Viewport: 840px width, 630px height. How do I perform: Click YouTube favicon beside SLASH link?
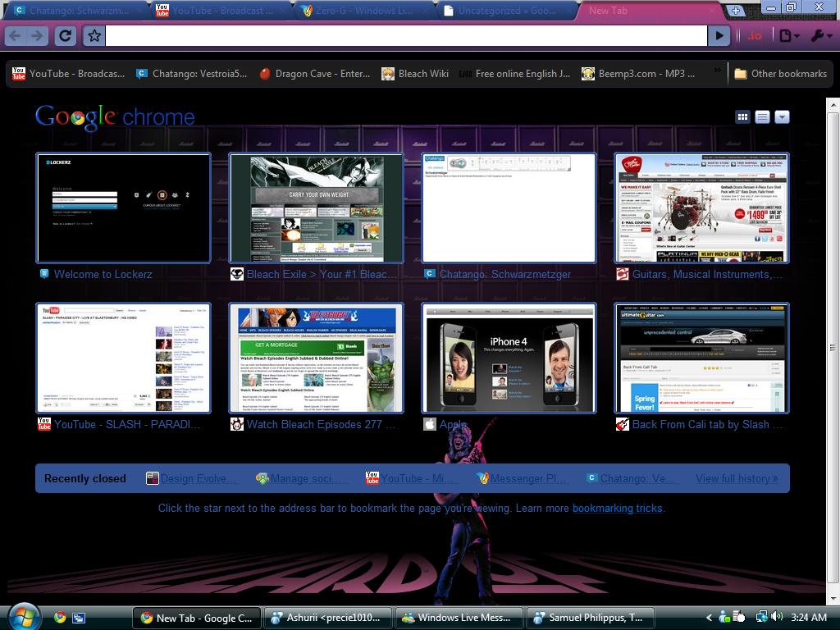44,424
